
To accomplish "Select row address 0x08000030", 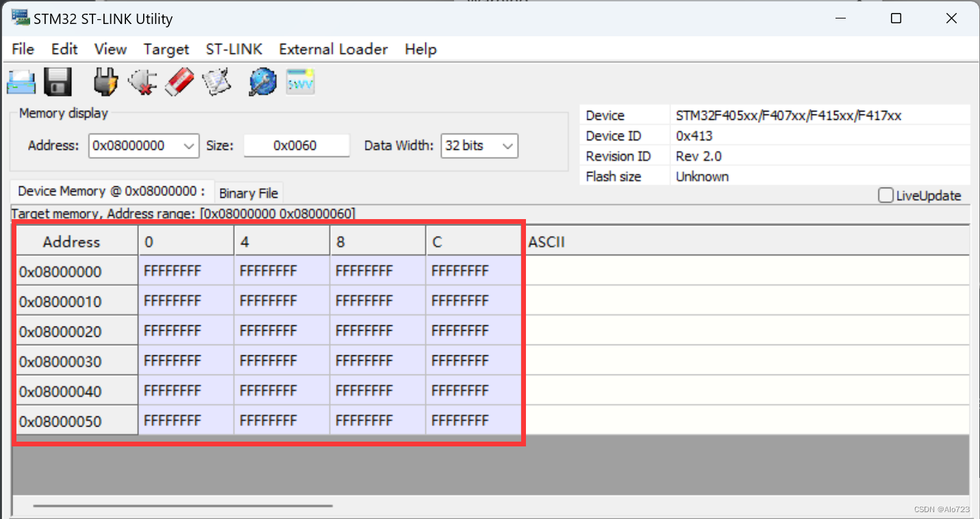I will pos(77,361).
